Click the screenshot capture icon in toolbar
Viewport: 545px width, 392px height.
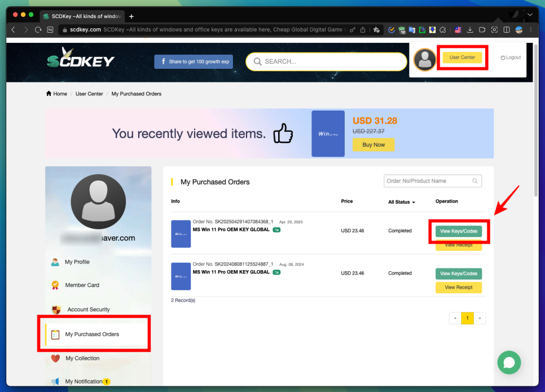coord(494,30)
